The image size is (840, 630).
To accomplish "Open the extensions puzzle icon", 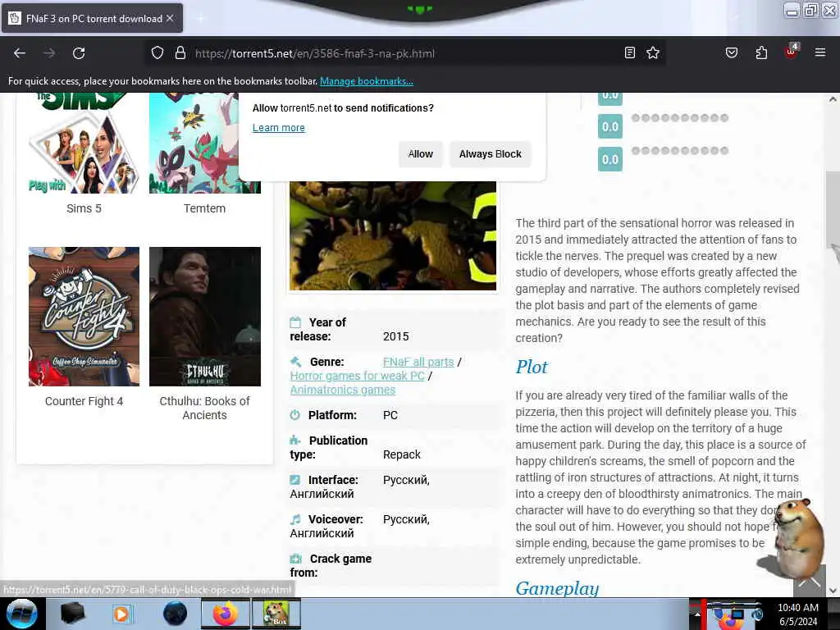I will pyautogui.click(x=761, y=52).
